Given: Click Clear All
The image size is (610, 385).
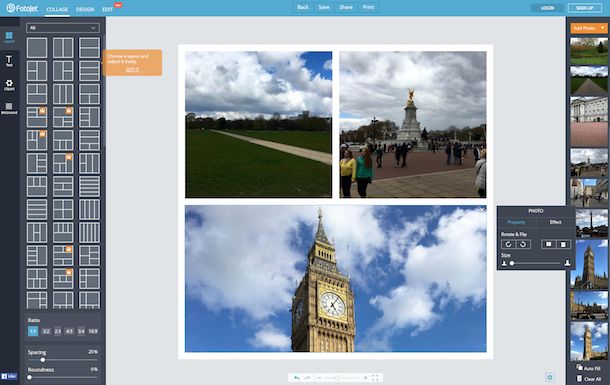Looking at the screenshot, I should click(x=589, y=378).
